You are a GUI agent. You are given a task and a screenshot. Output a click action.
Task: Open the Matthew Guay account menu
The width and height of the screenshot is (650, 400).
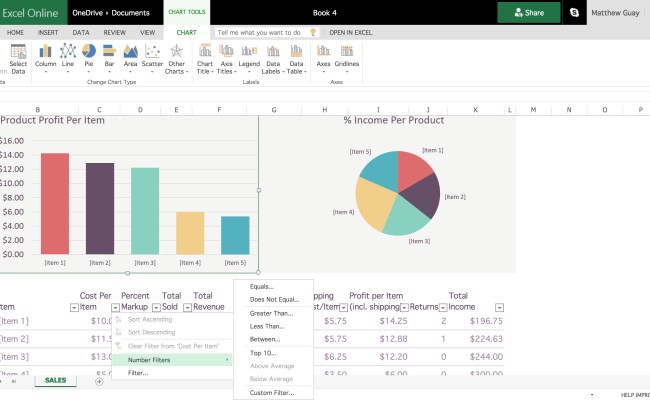615,13
